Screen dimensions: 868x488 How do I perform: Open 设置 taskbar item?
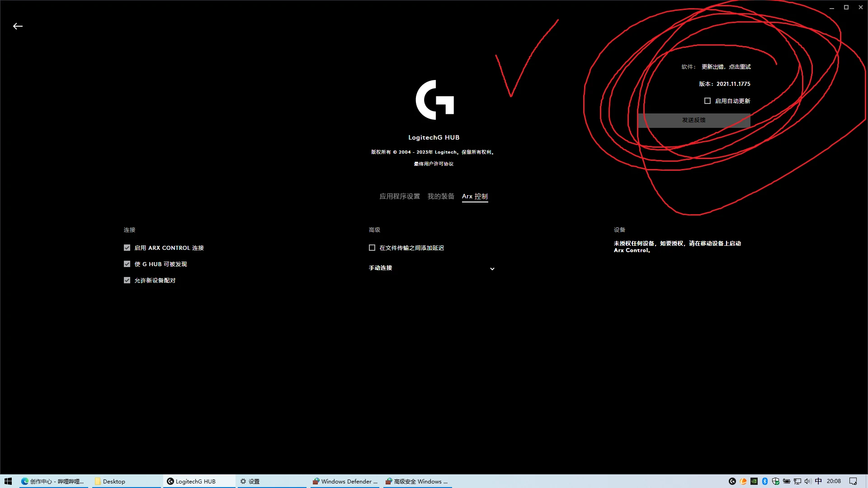272,481
